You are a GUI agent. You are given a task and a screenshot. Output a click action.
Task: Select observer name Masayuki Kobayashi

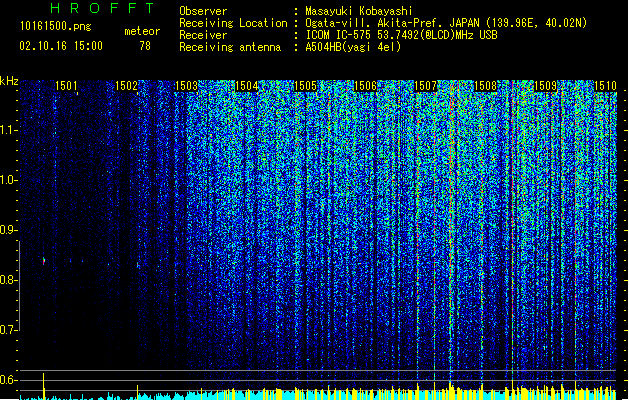pyautogui.click(x=359, y=11)
